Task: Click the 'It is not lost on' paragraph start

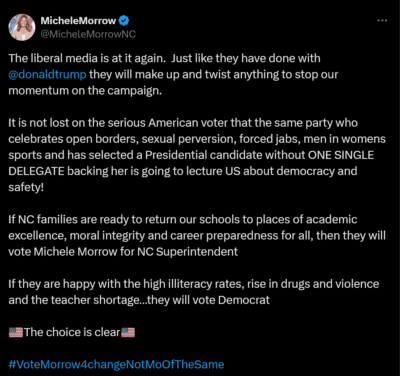Action: 47,123
